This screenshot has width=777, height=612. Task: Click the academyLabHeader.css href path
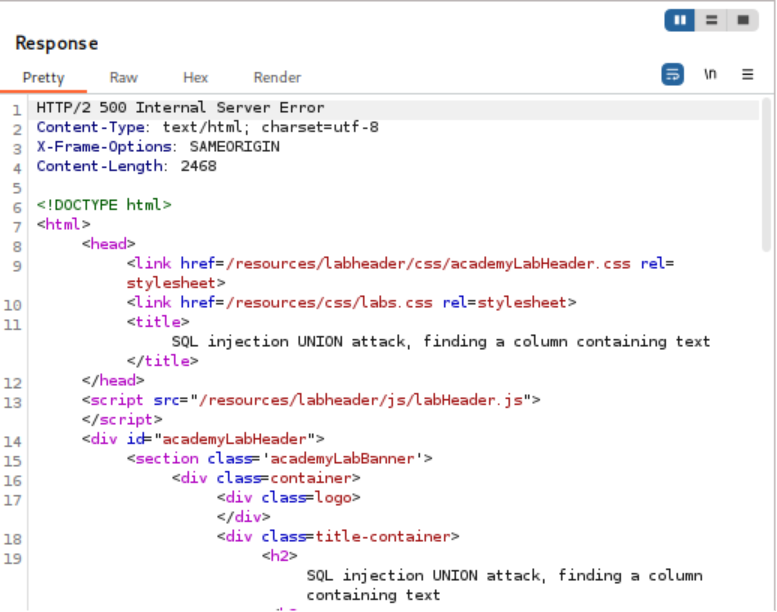(x=429, y=264)
